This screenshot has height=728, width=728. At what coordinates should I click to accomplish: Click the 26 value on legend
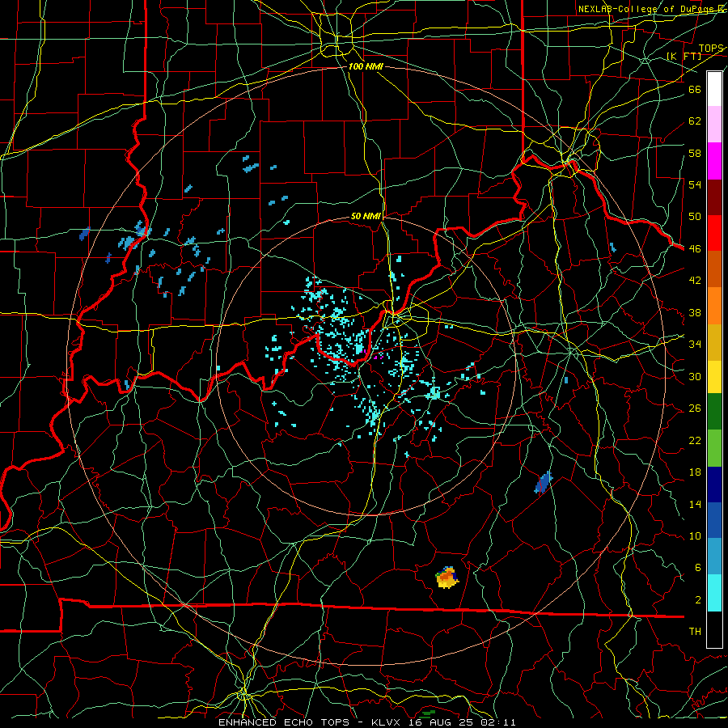[695, 408]
